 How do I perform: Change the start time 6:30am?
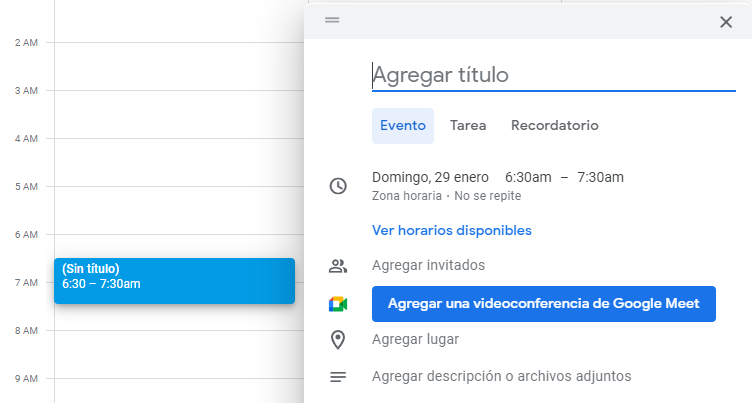coord(528,178)
